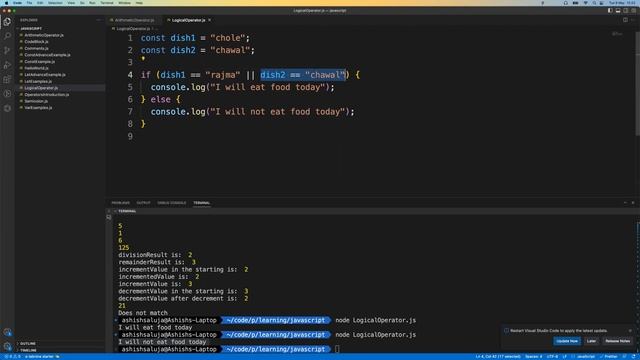Open the Extensions view

(7, 79)
